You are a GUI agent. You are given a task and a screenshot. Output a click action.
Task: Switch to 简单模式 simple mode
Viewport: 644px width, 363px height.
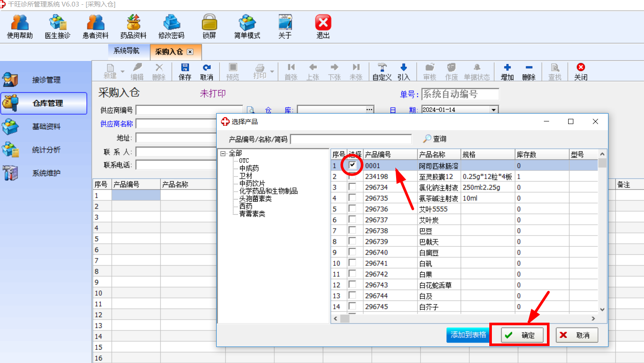point(247,26)
